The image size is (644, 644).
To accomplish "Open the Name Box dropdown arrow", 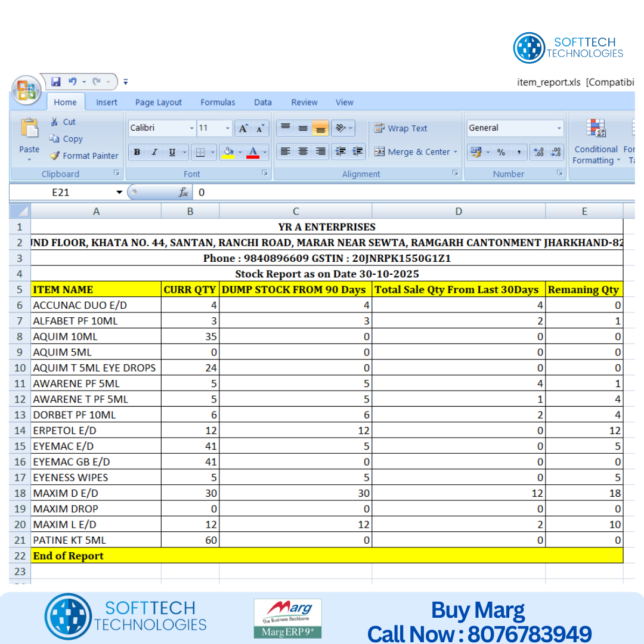I will pyautogui.click(x=119, y=192).
